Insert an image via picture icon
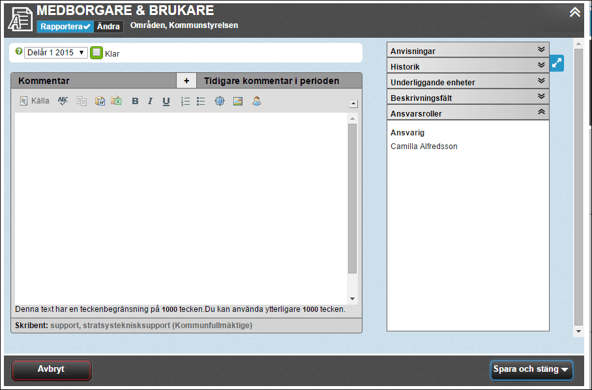Screen dimensions: 592x390 coord(238,101)
